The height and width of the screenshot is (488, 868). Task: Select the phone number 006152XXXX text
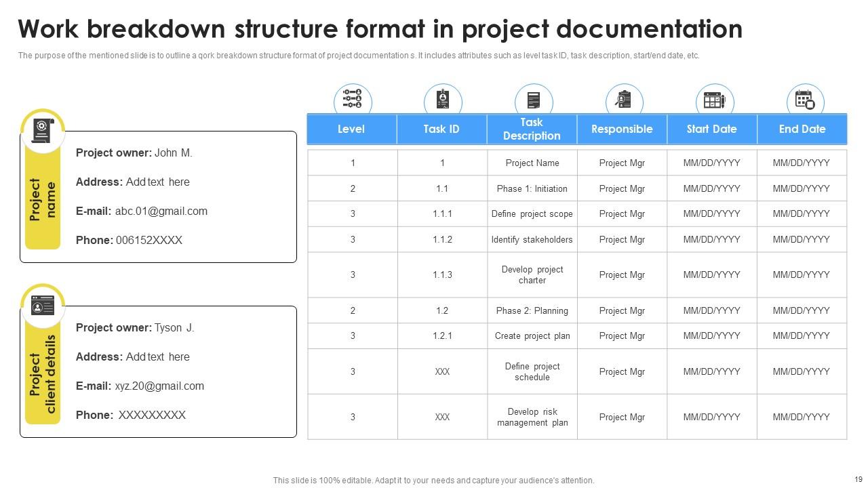[x=149, y=240]
